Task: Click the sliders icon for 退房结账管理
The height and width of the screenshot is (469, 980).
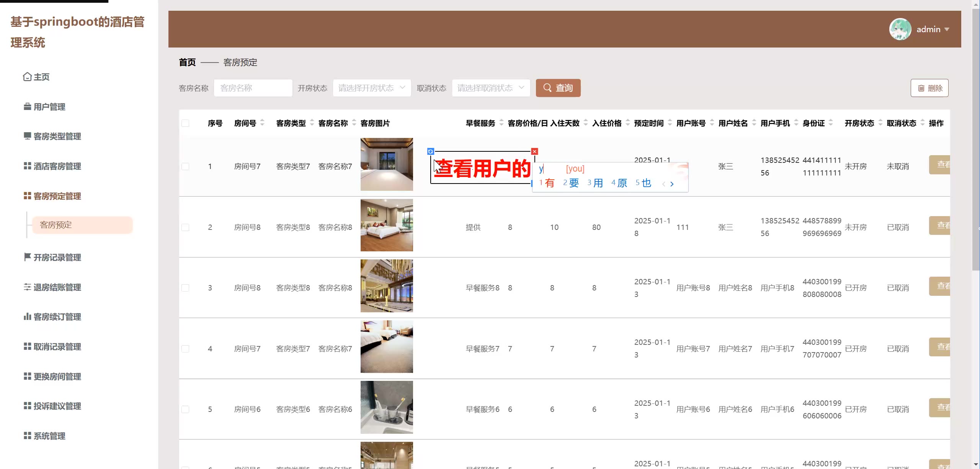Action: (x=27, y=287)
